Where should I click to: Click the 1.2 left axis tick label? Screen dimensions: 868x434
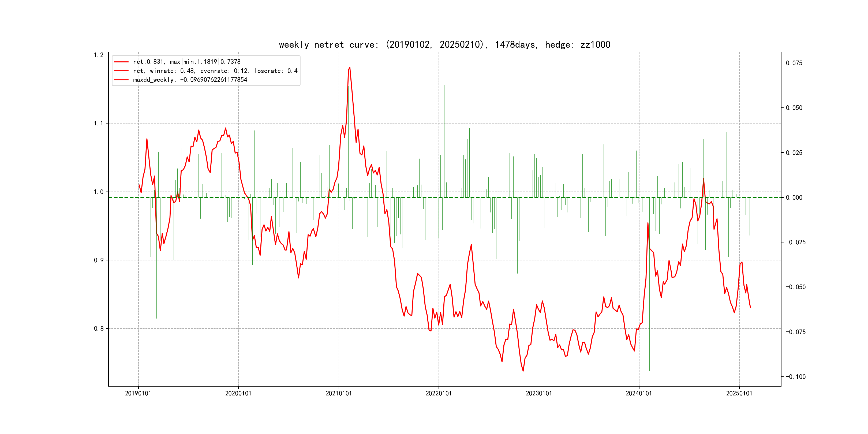[99, 55]
